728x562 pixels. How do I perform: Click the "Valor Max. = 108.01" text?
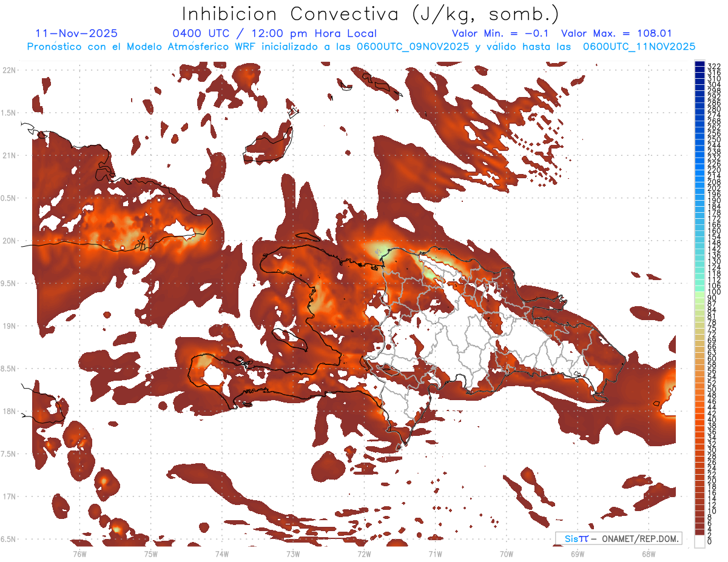tap(617, 33)
